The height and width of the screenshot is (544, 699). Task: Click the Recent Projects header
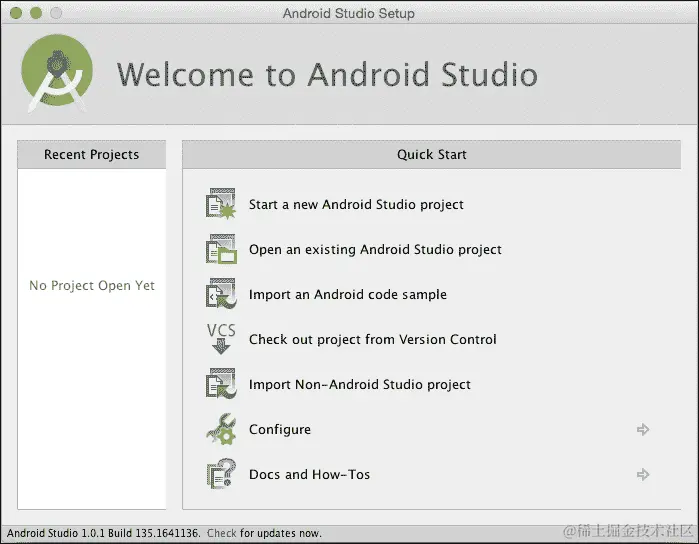point(91,154)
